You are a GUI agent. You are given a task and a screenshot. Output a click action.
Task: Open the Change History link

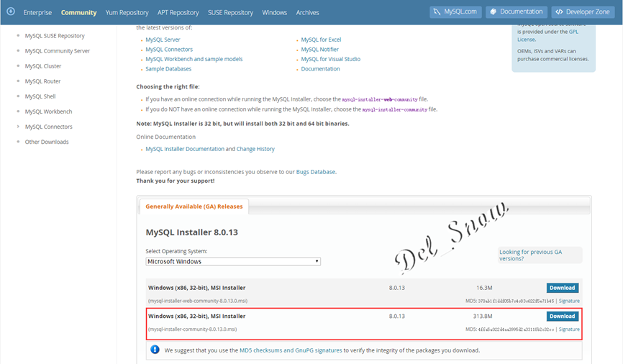pyautogui.click(x=255, y=149)
